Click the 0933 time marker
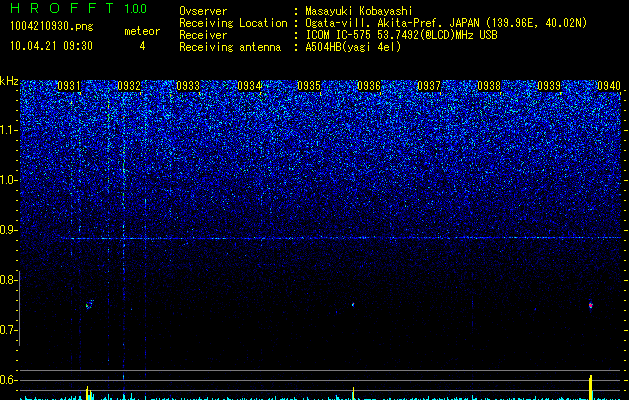629x400 pixels. pyautogui.click(x=188, y=86)
